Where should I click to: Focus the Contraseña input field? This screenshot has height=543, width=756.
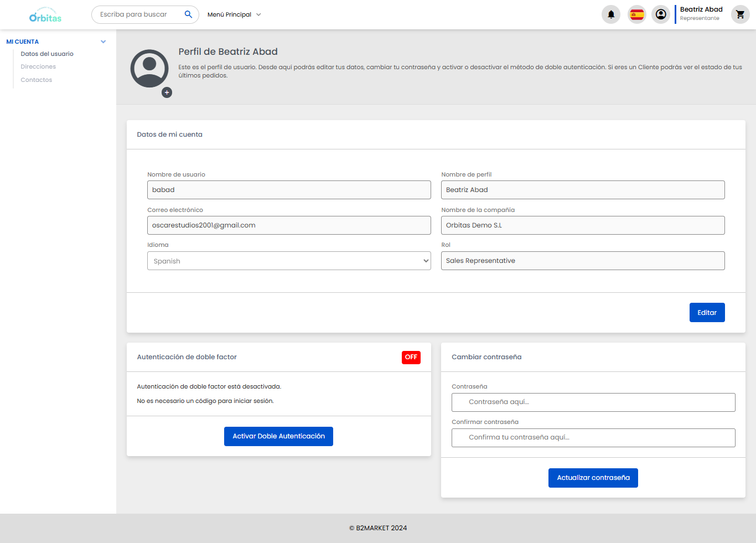coord(593,402)
